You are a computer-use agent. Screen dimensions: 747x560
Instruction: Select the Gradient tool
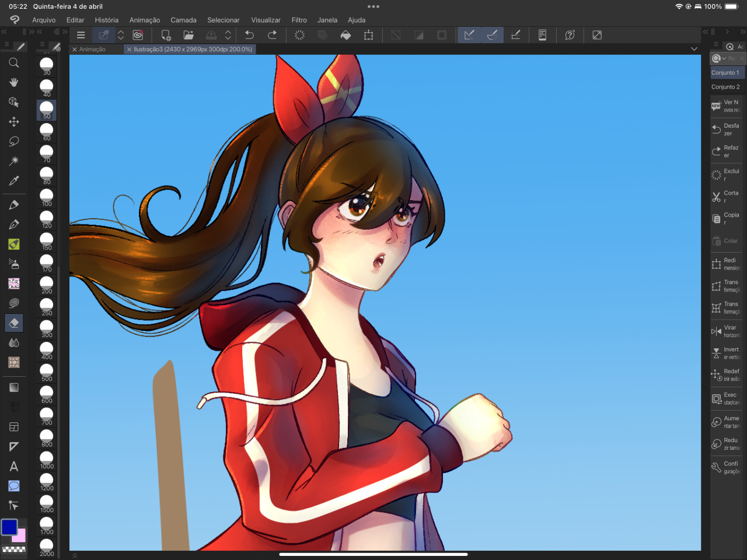[x=14, y=387]
